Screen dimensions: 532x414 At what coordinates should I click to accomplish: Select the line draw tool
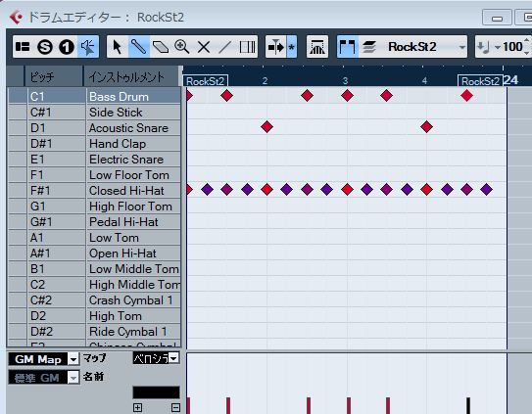pyautogui.click(x=225, y=47)
